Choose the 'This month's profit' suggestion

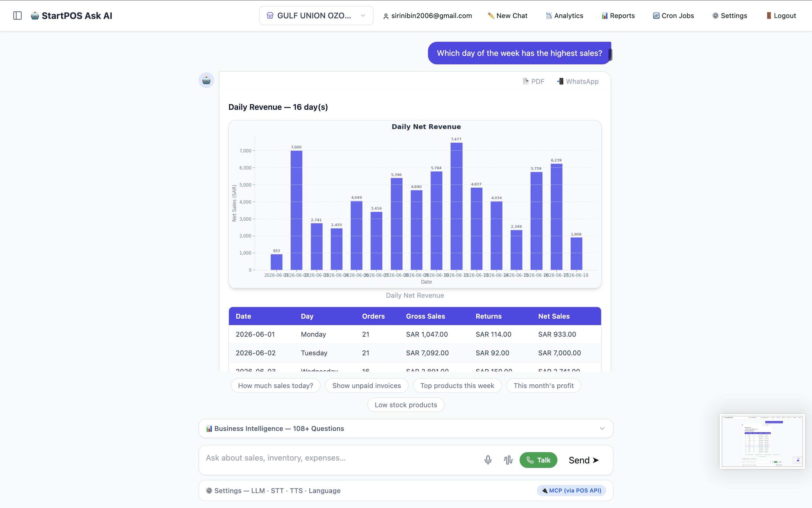click(543, 385)
